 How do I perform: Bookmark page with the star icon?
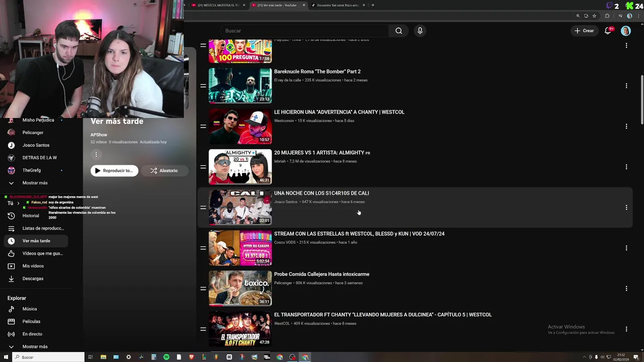pos(594,16)
